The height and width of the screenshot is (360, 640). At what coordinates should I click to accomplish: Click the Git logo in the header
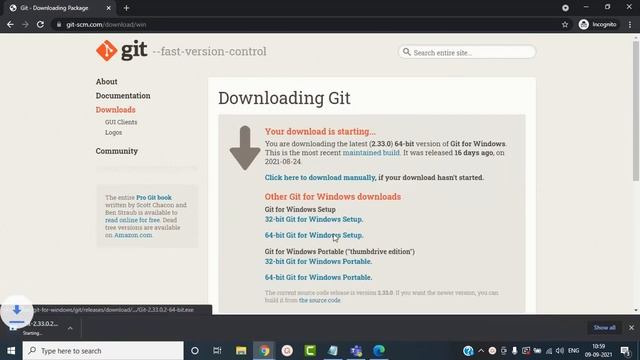122,51
